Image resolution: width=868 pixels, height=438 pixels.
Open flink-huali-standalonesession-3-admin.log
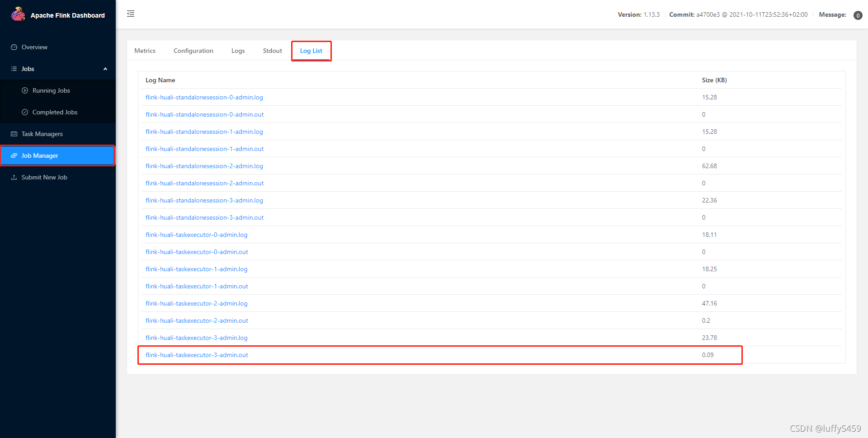[204, 200]
